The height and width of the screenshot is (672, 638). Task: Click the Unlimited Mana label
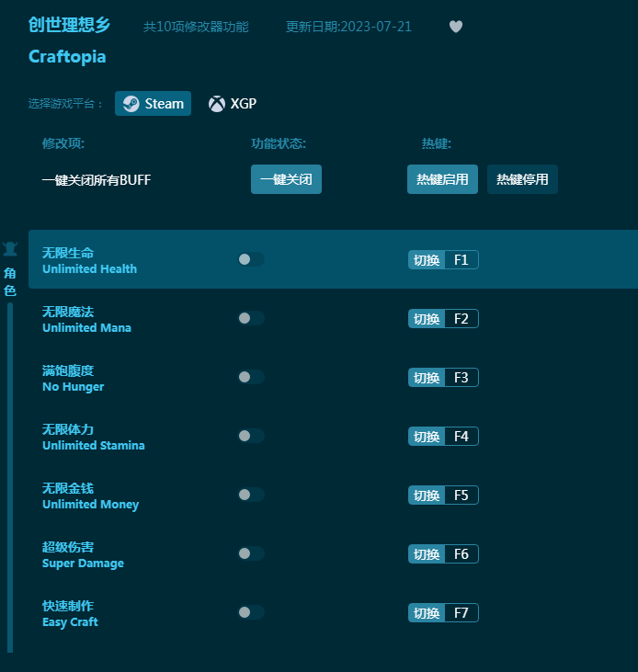[86, 327]
